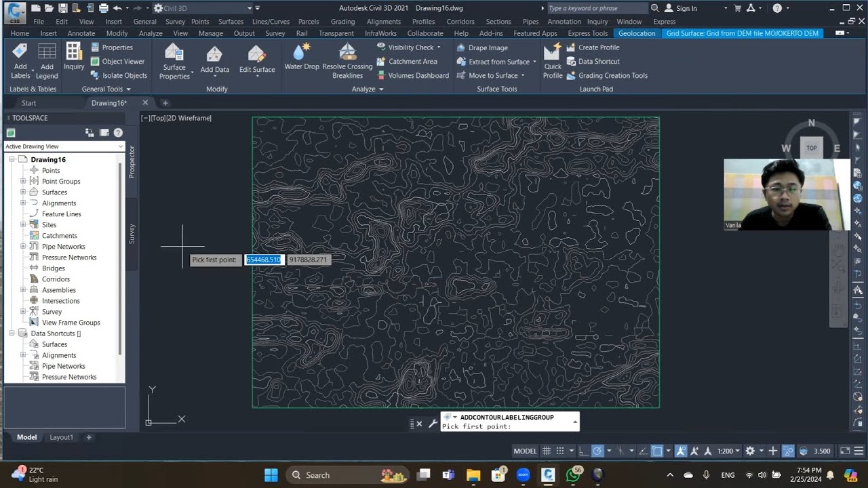
Task: Click the Open file folder icon
Action: [x=50, y=8]
